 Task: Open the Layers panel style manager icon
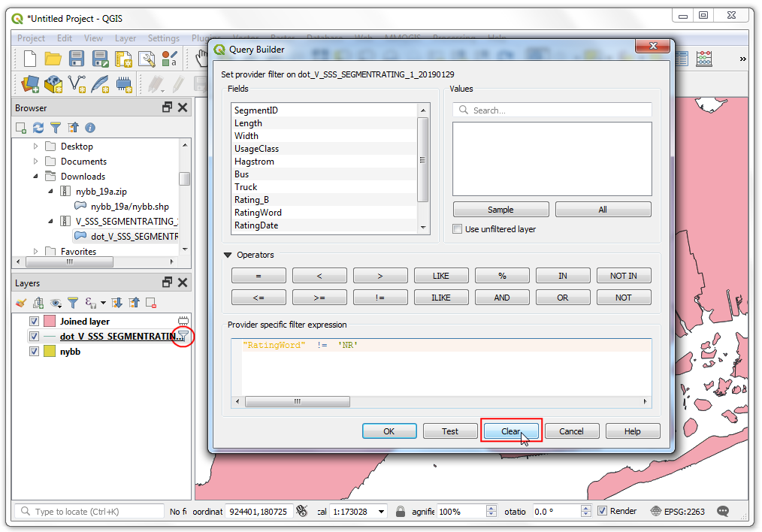(21, 303)
